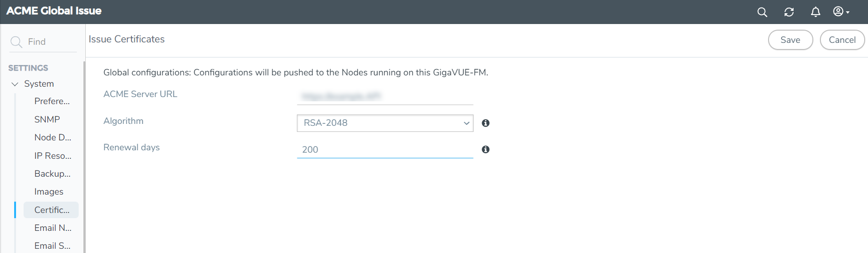Open the notifications bell

(815, 12)
